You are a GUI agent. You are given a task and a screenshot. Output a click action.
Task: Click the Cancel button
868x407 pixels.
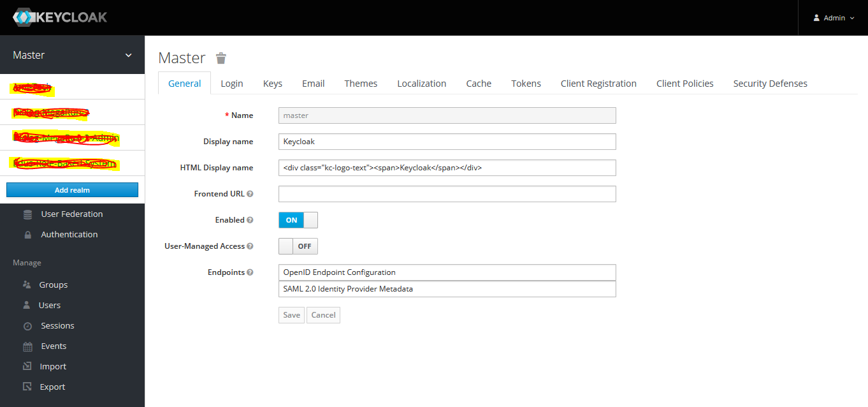[323, 315]
